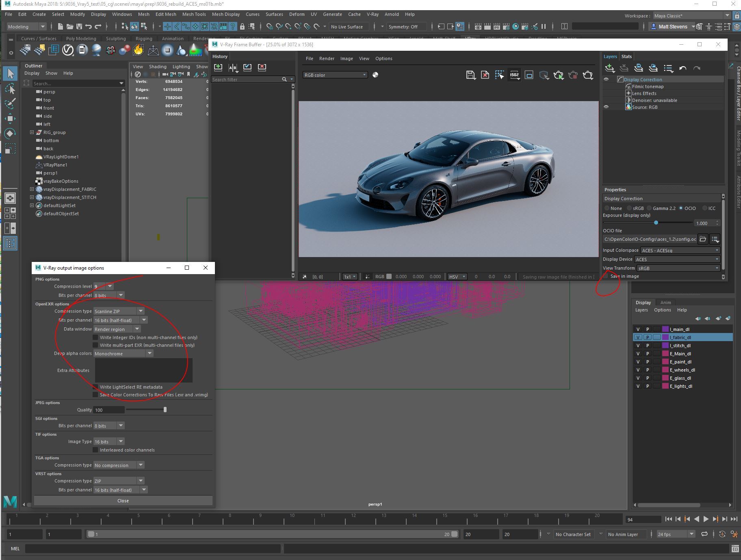This screenshot has width=741, height=560.
Task: Click the create new display layer icon
Action: (718, 318)
